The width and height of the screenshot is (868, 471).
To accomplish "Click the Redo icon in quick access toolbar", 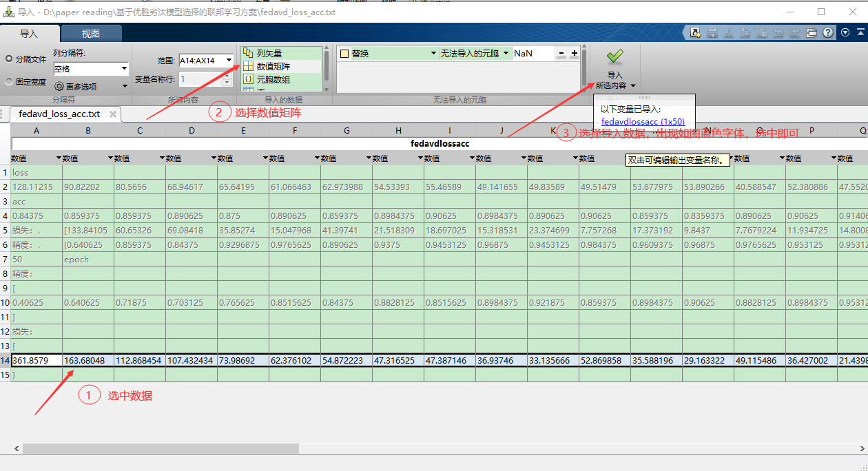I will click(x=796, y=32).
